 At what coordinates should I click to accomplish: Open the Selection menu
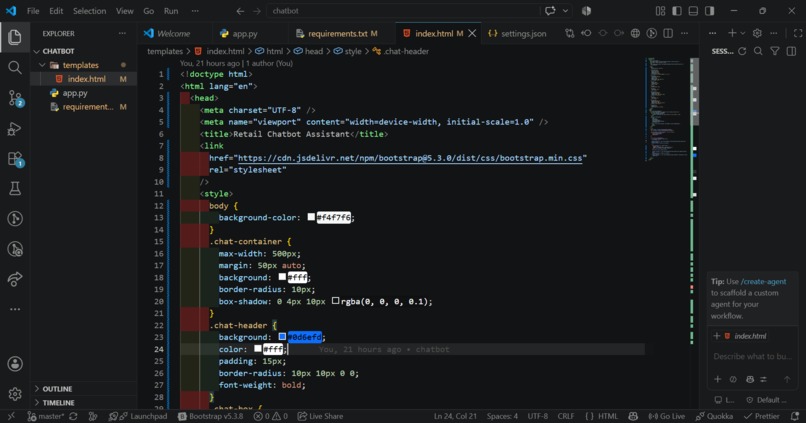click(x=89, y=11)
